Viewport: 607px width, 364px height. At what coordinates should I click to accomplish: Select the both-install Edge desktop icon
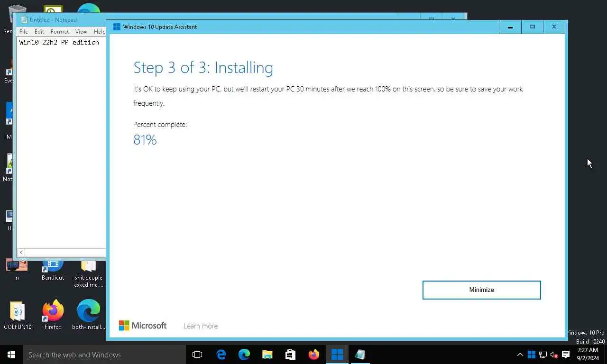[x=89, y=315]
